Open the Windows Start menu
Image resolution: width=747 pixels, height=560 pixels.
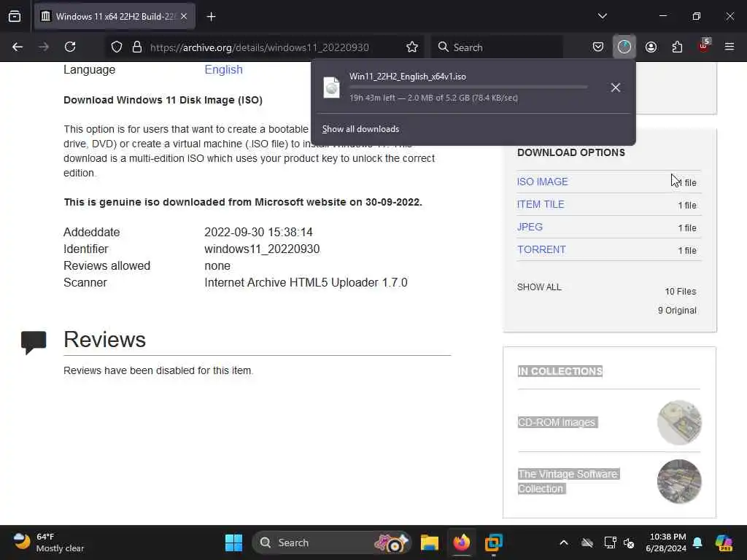click(233, 542)
